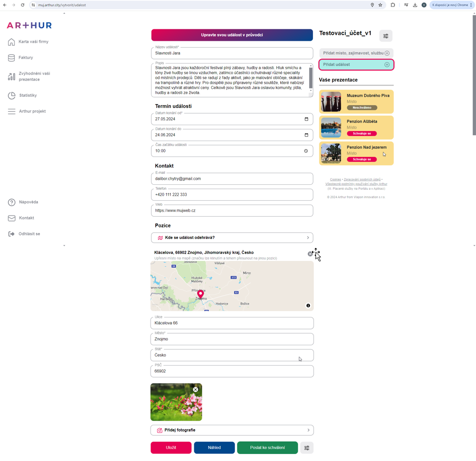Click the Popis description scrollbar

tap(311, 78)
